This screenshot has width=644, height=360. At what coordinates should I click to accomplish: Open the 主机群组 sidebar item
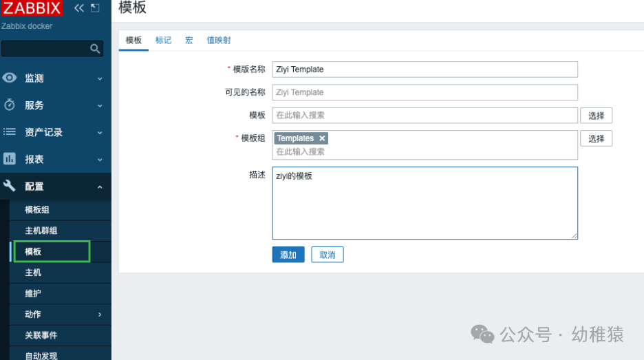pyautogui.click(x=61, y=231)
